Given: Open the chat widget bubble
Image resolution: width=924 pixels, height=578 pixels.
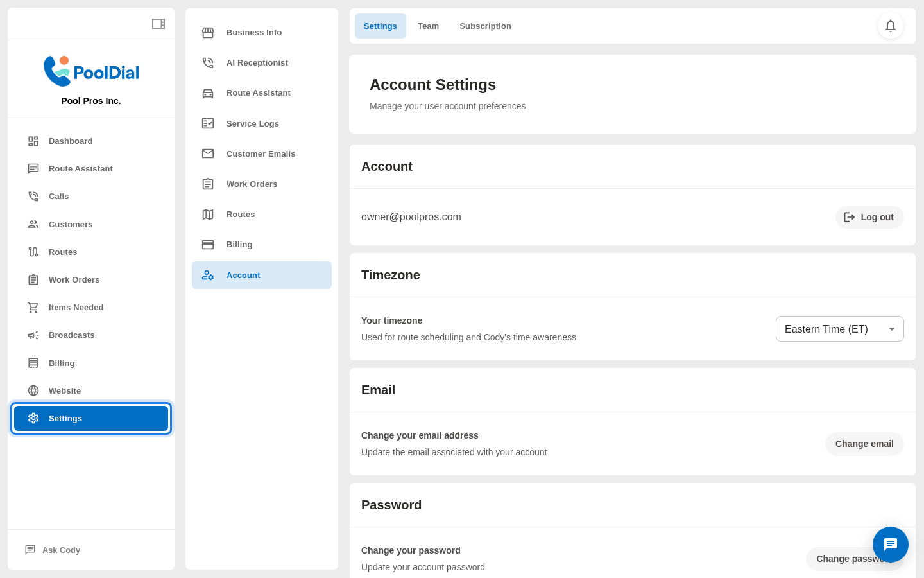Looking at the screenshot, I should [x=891, y=545].
